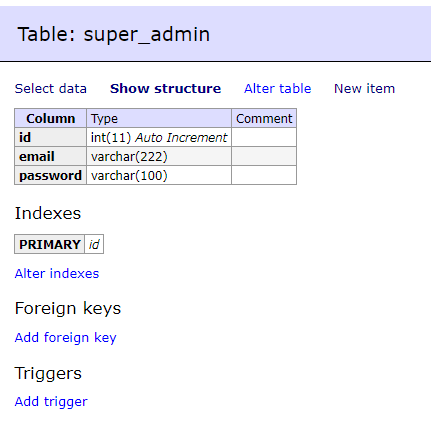Select the email column name cell
This screenshot has height=425, width=433.
click(51, 156)
